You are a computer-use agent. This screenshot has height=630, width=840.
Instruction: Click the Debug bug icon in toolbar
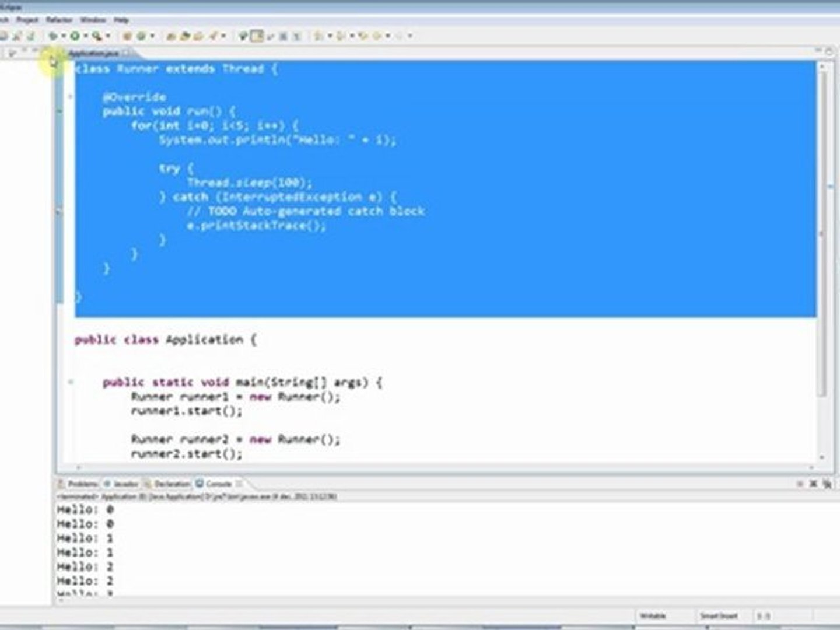53,36
